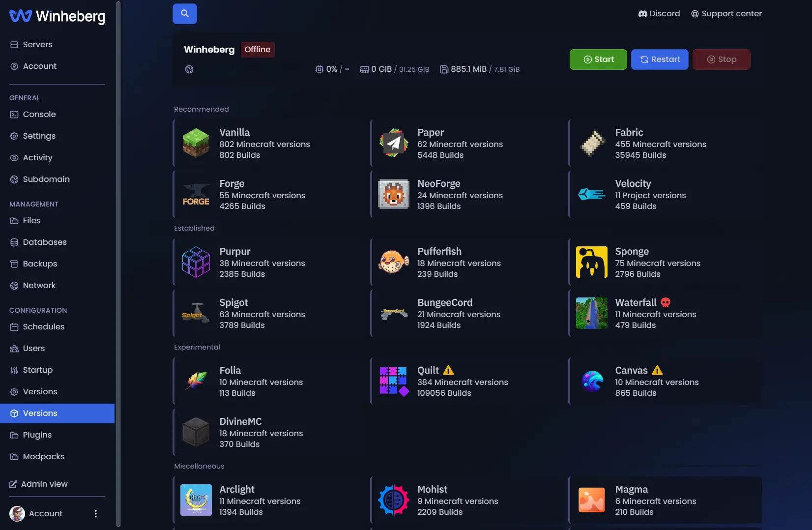
Task: Click the globe icon under server name
Action: pyautogui.click(x=189, y=69)
